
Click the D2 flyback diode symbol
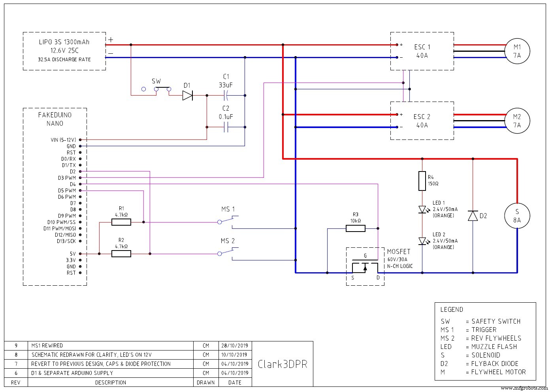473,216
